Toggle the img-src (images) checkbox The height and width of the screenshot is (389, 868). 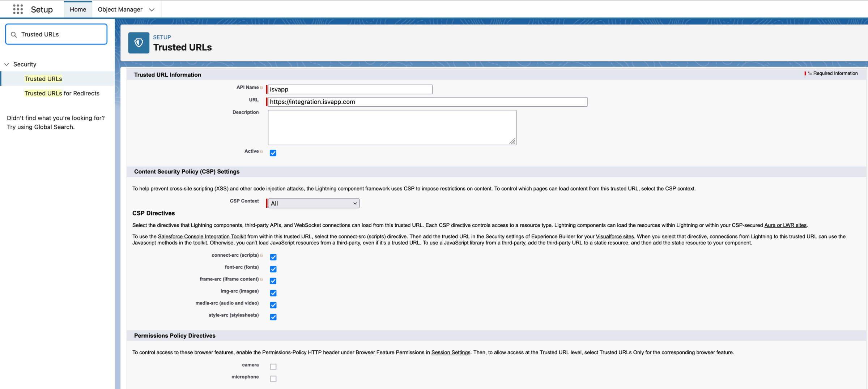(x=273, y=293)
